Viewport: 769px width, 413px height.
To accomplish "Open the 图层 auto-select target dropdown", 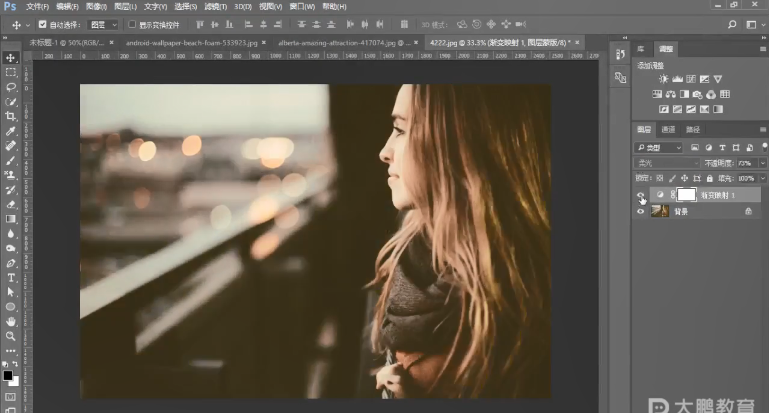I will point(102,24).
